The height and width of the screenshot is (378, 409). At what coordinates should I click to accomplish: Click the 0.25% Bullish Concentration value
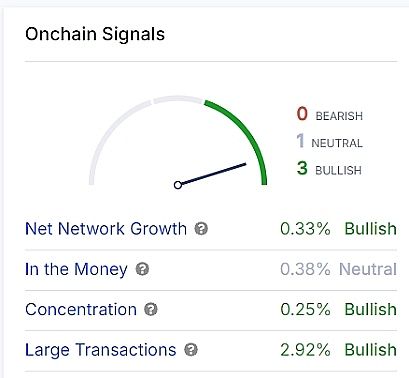(338, 309)
